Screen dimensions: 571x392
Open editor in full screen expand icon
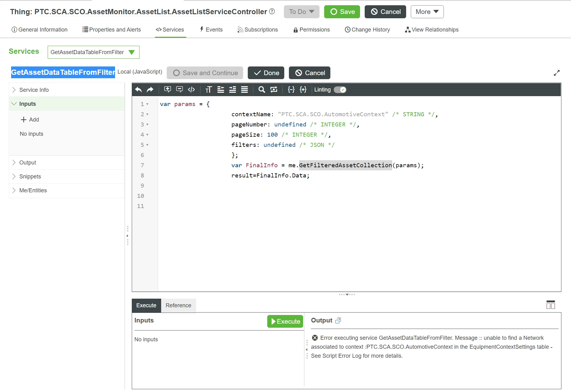(x=557, y=73)
